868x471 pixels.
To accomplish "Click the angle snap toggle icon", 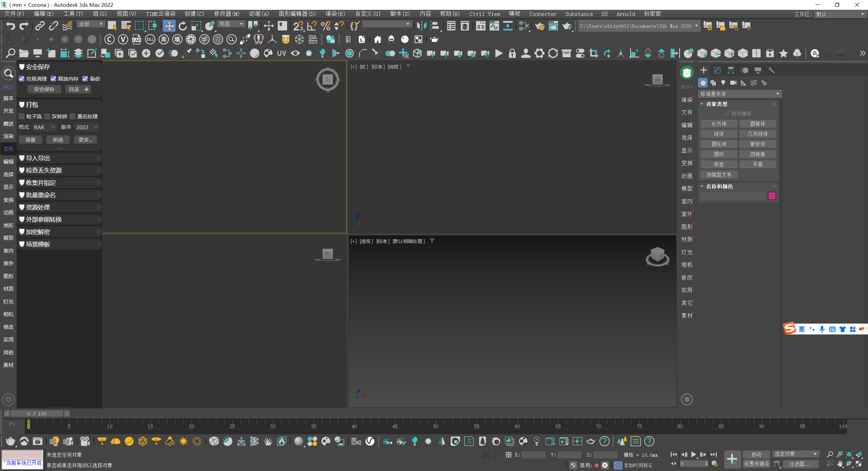I will point(312,26).
